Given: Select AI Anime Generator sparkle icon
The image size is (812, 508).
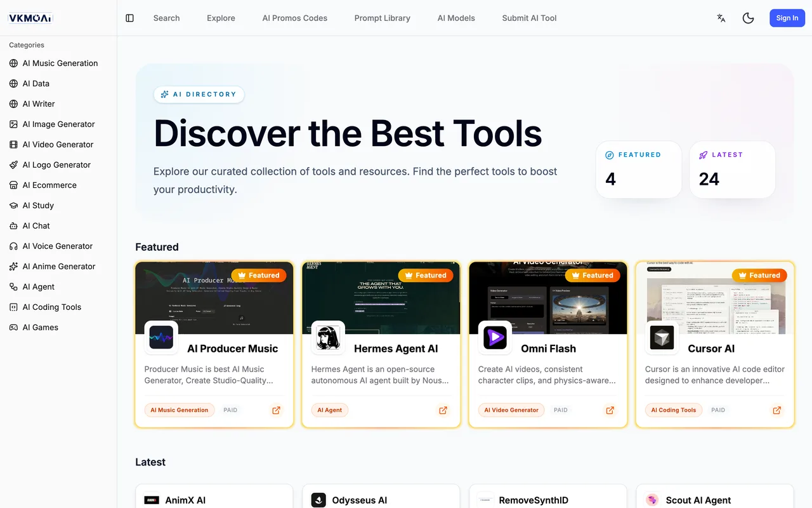Looking at the screenshot, I should (13, 267).
